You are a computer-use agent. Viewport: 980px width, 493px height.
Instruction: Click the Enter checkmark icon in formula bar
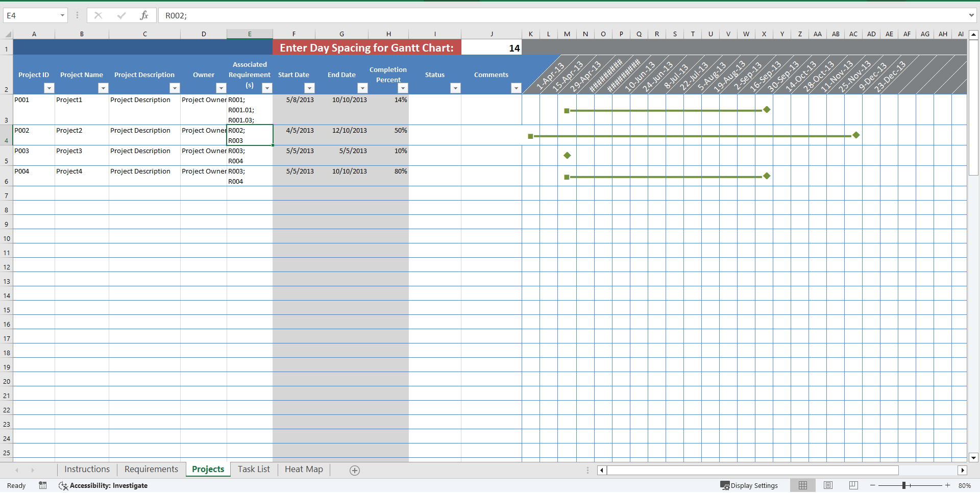tap(121, 15)
